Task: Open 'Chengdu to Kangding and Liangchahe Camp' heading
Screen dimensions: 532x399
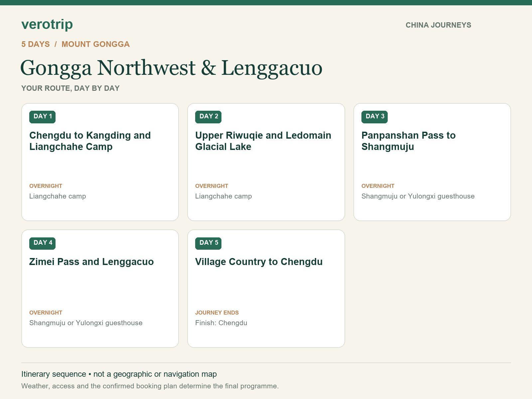Action: pos(90,141)
